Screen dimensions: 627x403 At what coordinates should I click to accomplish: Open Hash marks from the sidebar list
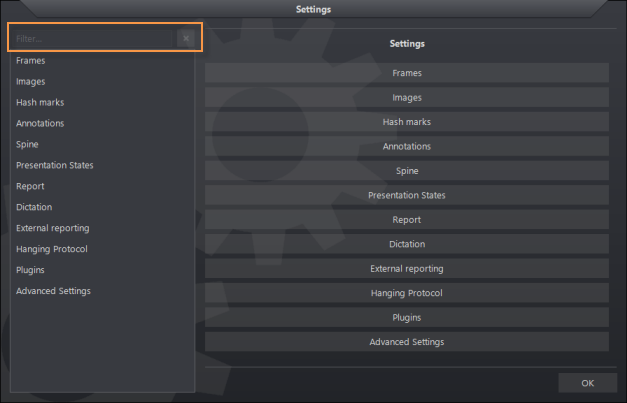40,103
